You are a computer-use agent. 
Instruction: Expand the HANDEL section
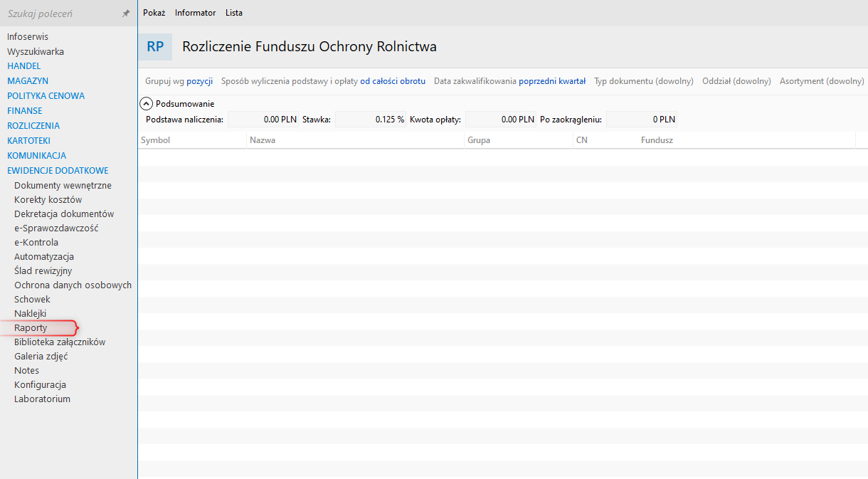point(24,66)
